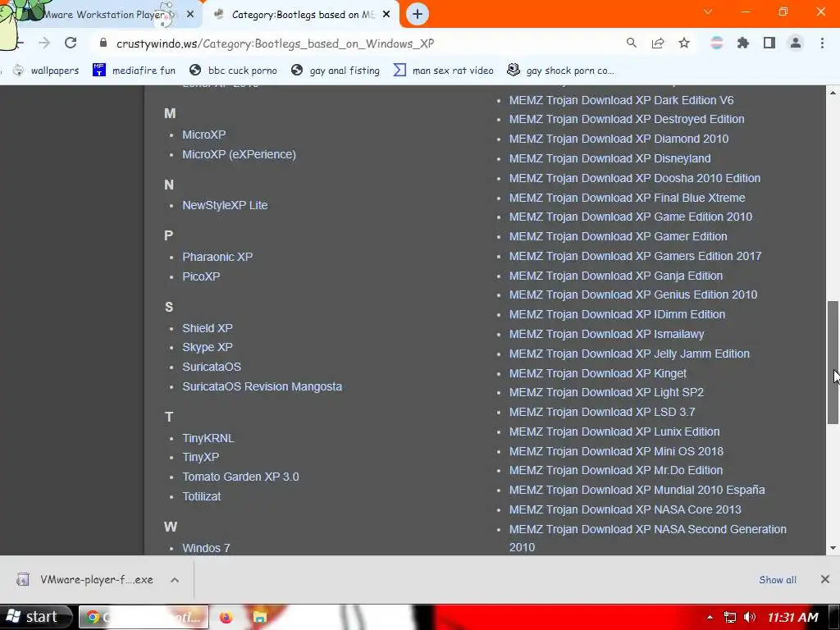The width and height of the screenshot is (840, 630).
Task: Open MEMZ Trojan Download XP Diamond 2010
Action: coord(619,139)
